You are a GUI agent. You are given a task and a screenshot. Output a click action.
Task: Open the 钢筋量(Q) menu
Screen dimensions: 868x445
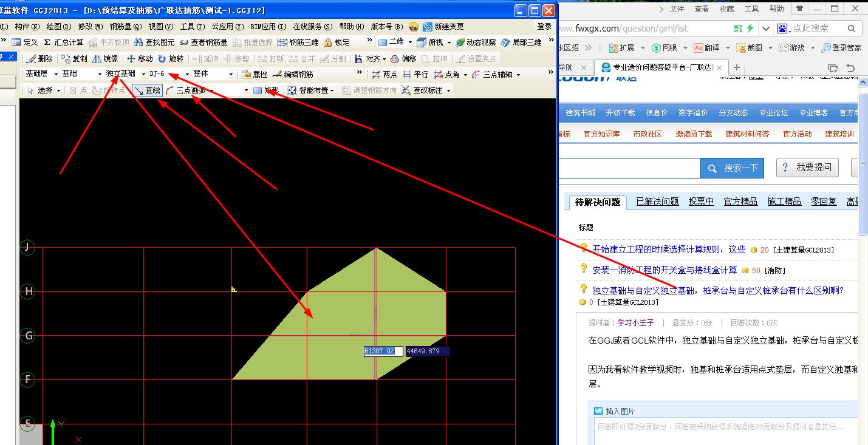[x=125, y=27]
